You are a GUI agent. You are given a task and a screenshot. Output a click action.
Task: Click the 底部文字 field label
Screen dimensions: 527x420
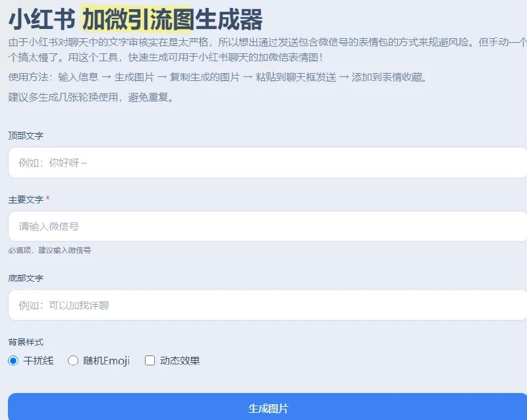click(x=24, y=278)
